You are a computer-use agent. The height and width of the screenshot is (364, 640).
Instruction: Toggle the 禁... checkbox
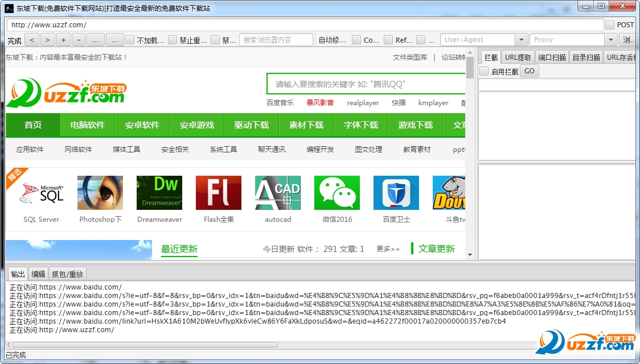[x=215, y=40]
